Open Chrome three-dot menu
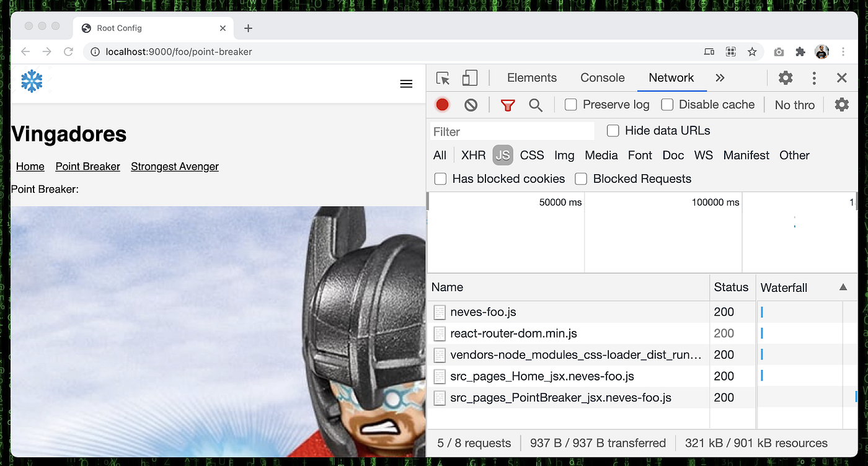 click(x=843, y=52)
